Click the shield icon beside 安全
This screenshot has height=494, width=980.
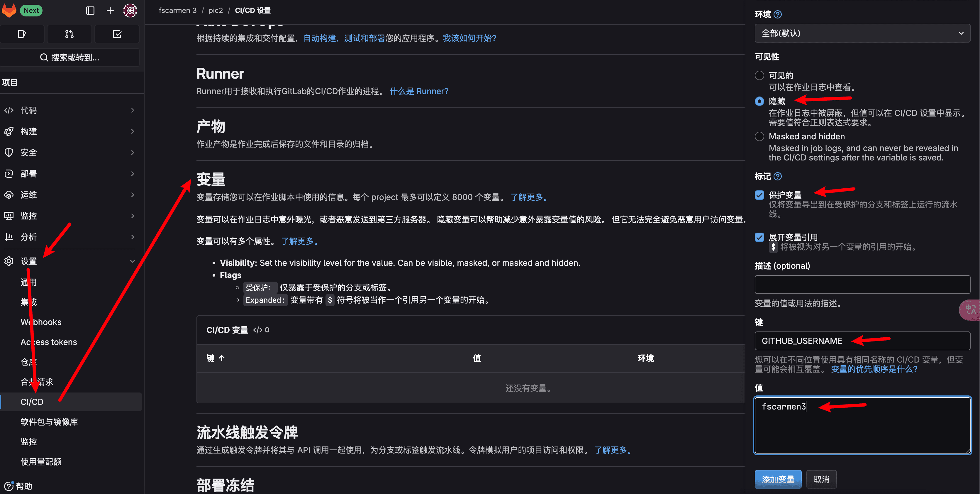point(9,153)
